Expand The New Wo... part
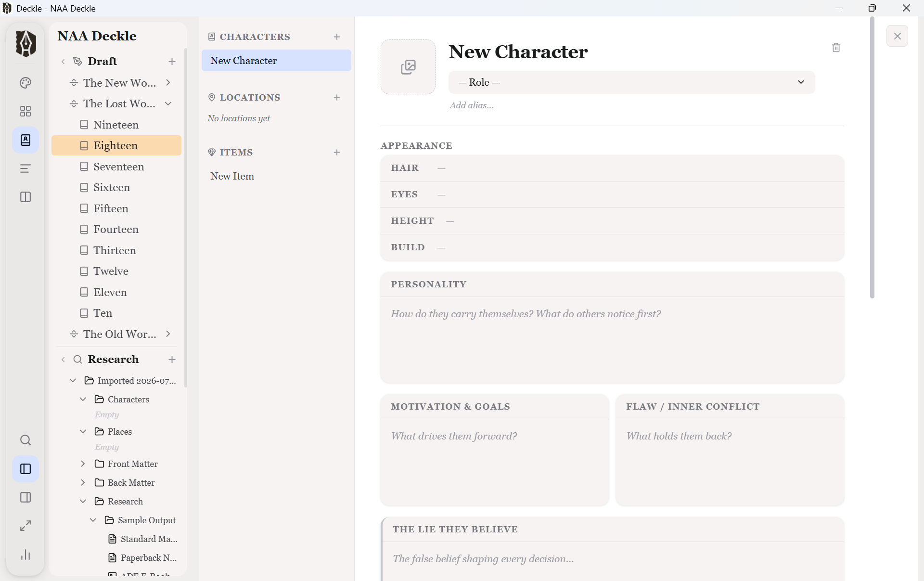This screenshot has width=924, height=581. (168, 83)
